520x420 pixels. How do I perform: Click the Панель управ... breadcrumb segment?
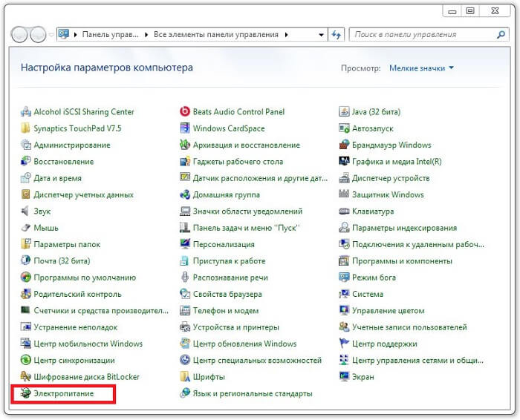click(111, 34)
